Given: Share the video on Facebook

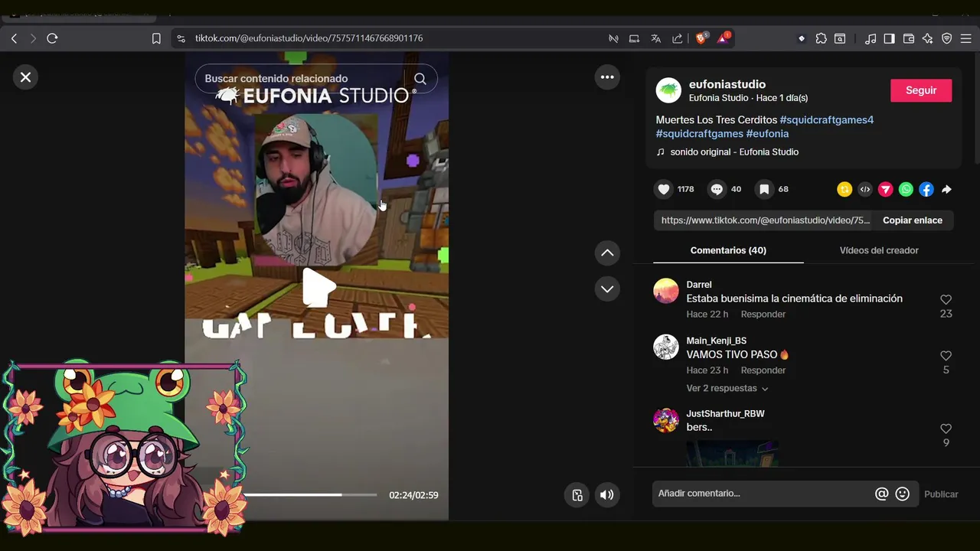Looking at the screenshot, I should [926, 189].
